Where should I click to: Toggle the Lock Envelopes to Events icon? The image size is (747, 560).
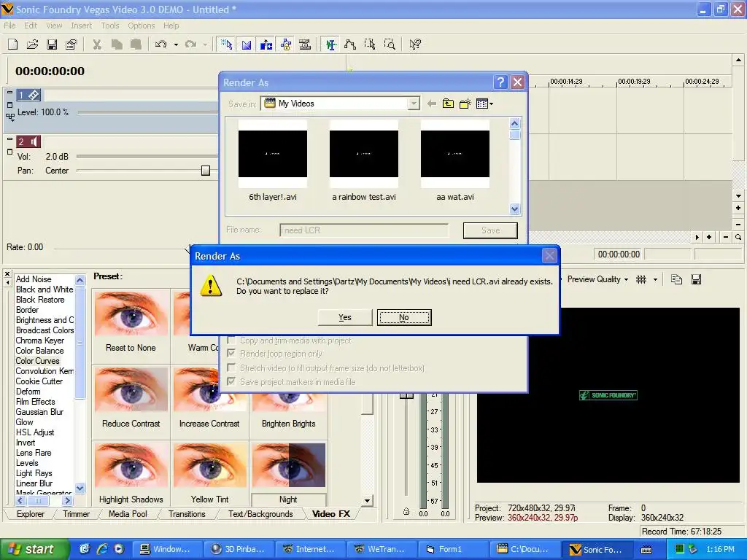coord(286,44)
